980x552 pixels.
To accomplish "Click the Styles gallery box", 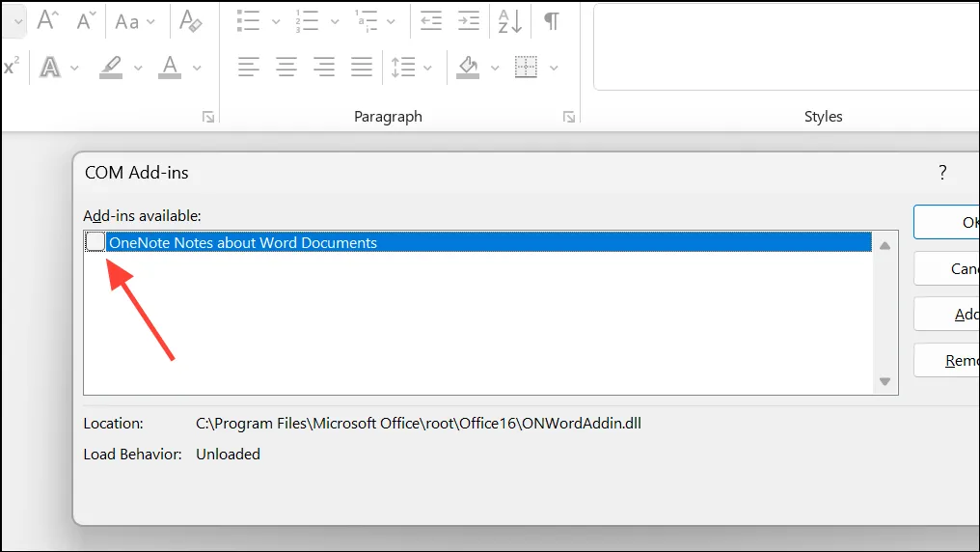I will (x=786, y=47).
